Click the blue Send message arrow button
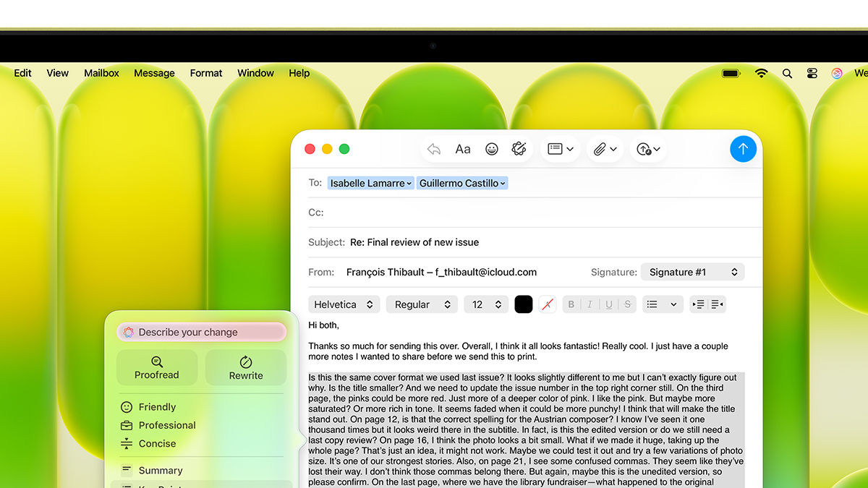Viewport: 868px width, 488px height. [743, 149]
